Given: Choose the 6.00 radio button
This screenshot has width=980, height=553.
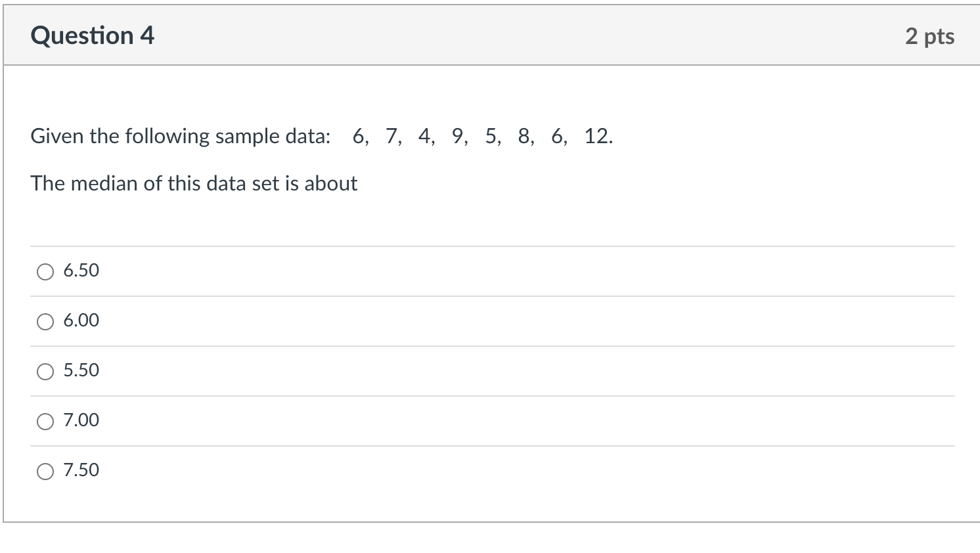Looking at the screenshot, I should pos(45,322).
